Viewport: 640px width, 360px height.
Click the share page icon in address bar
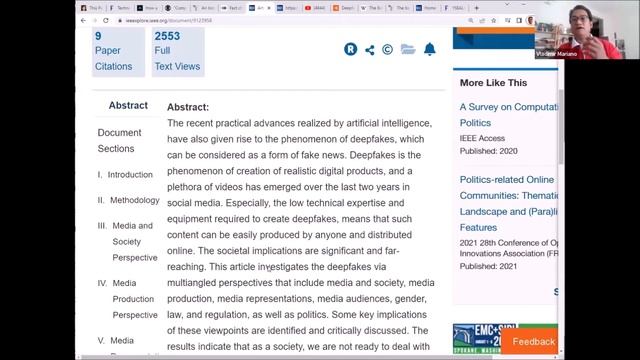[x=482, y=20]
